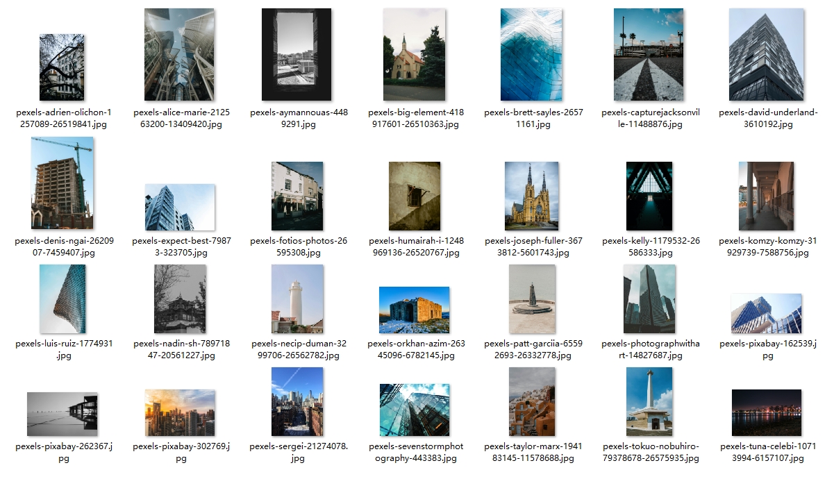
Task: Select the pexels-necip-duman white lighthouse image
Action: click(297, 299)
